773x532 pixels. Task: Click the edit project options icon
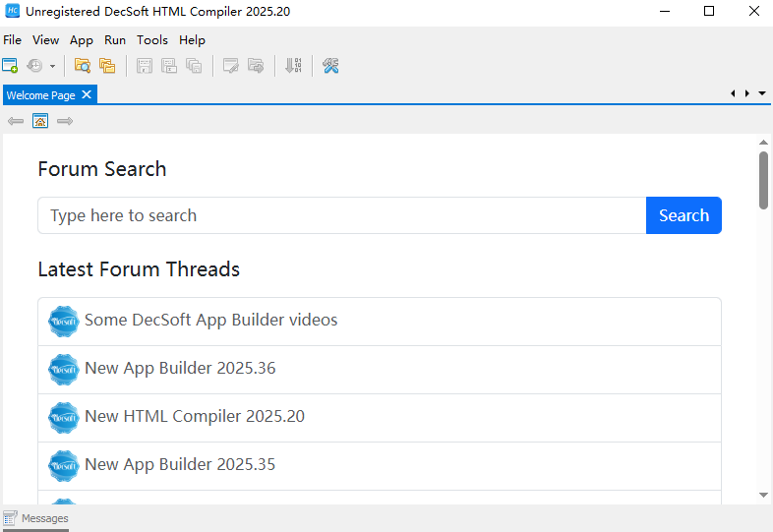coord(231,66)
